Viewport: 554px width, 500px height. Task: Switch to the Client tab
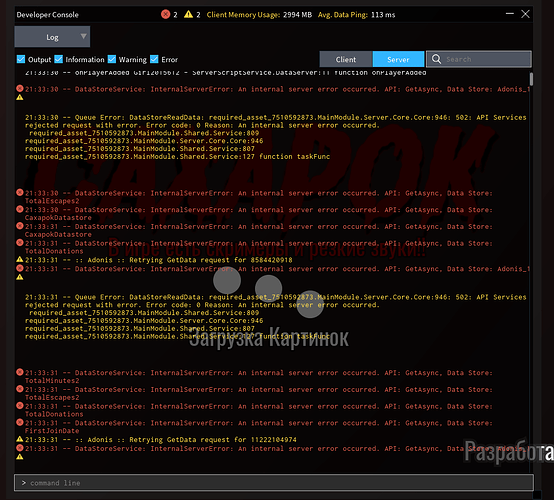[x=346, y=59]
